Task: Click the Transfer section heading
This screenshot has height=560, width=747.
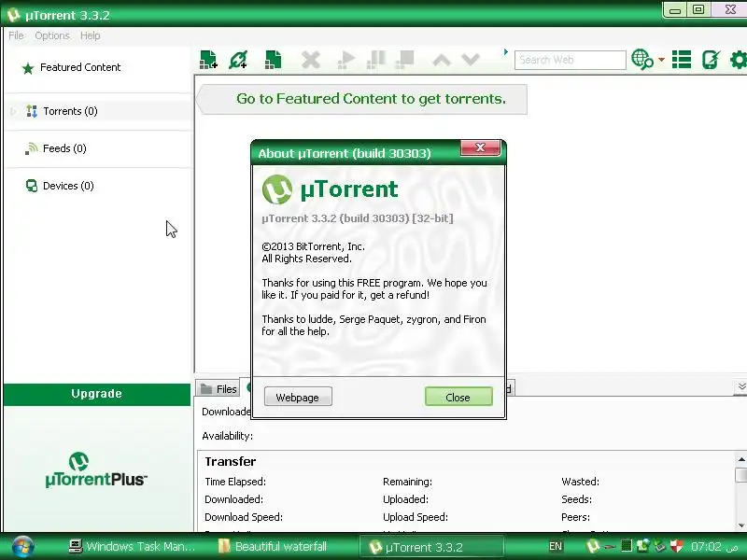Action: [230, 461]
